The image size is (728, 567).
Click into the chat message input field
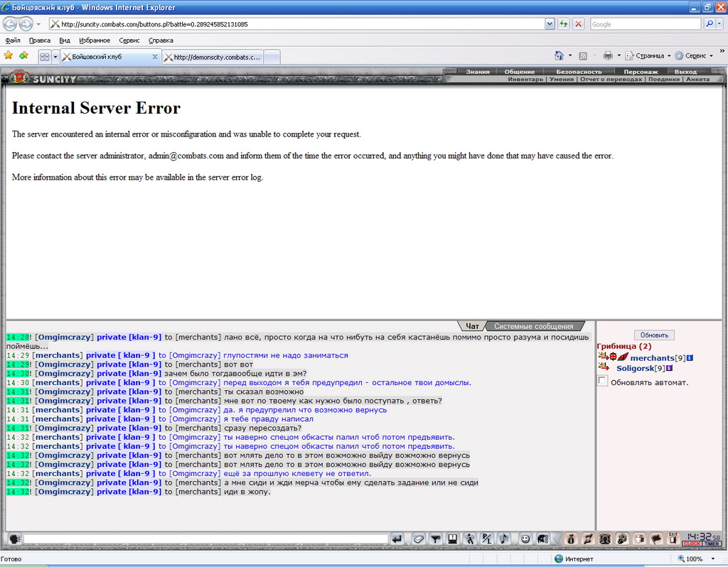(205, 539)
